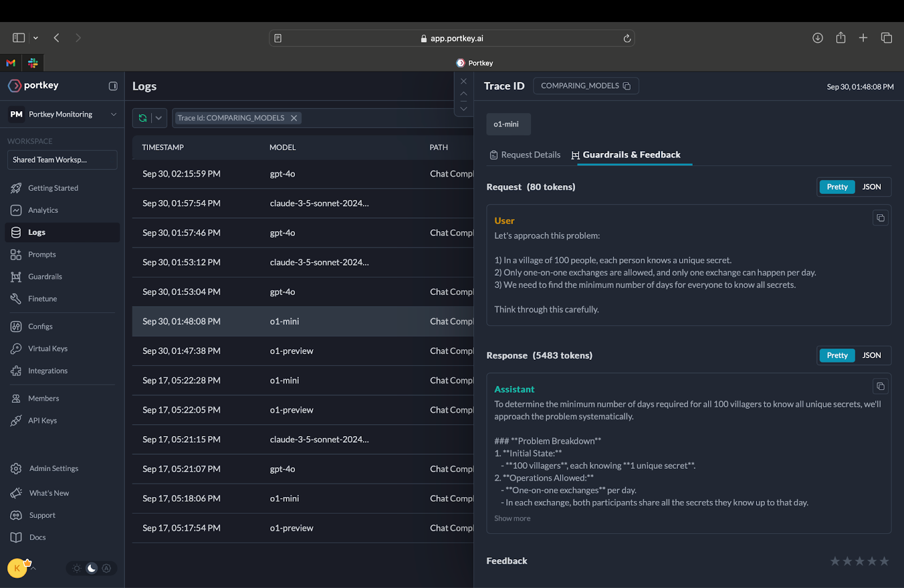Select log row Sep 17, 05:21:15 PM claude
The height and width of the screenshot is (588, 904).
(x=303, y=439)
